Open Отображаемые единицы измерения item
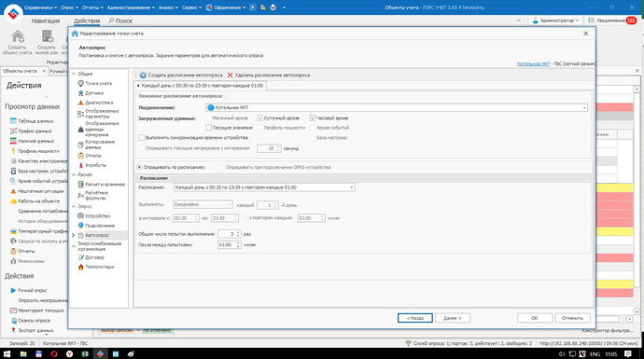644x359 pixels. point(98,129)
